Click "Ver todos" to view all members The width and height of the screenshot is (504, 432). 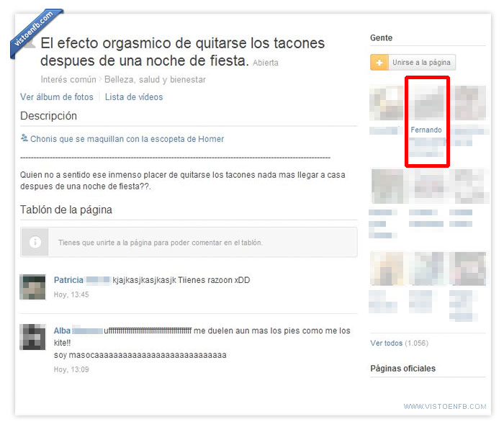coord(386,343)
